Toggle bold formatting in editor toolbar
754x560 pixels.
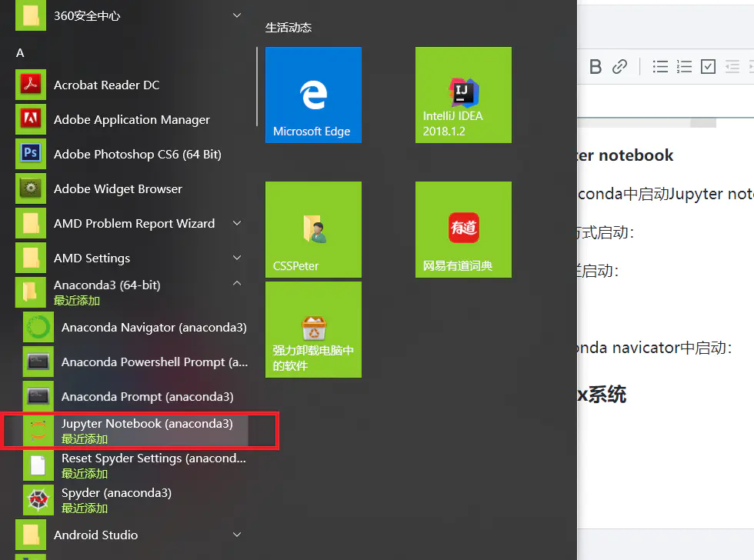pyautogui.click(x=596, y=66)
